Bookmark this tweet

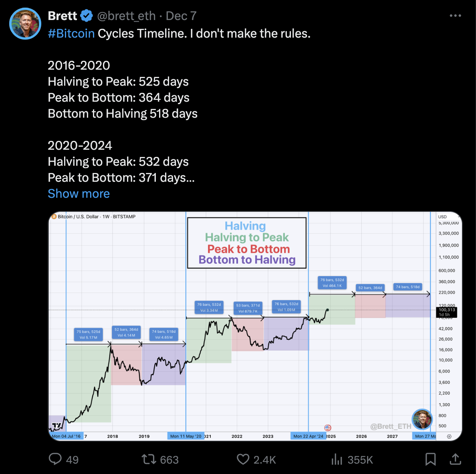pyautogui.click(x=430, y=459)
